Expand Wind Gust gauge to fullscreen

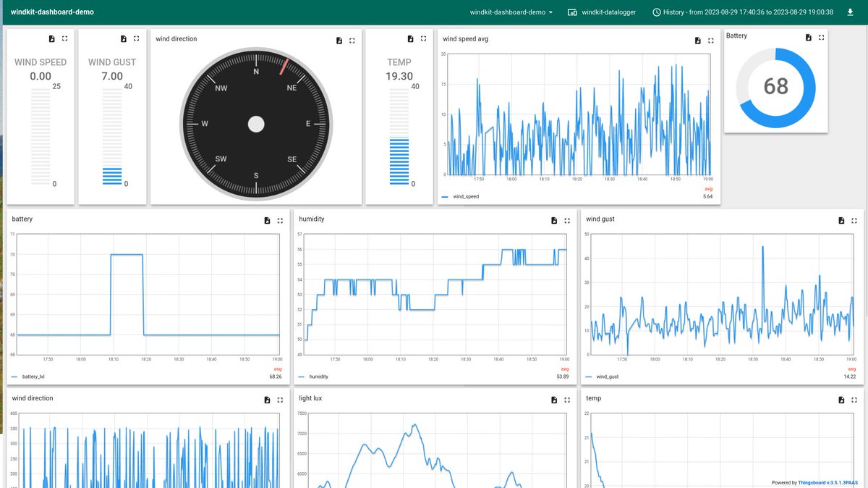coord(137,39)
